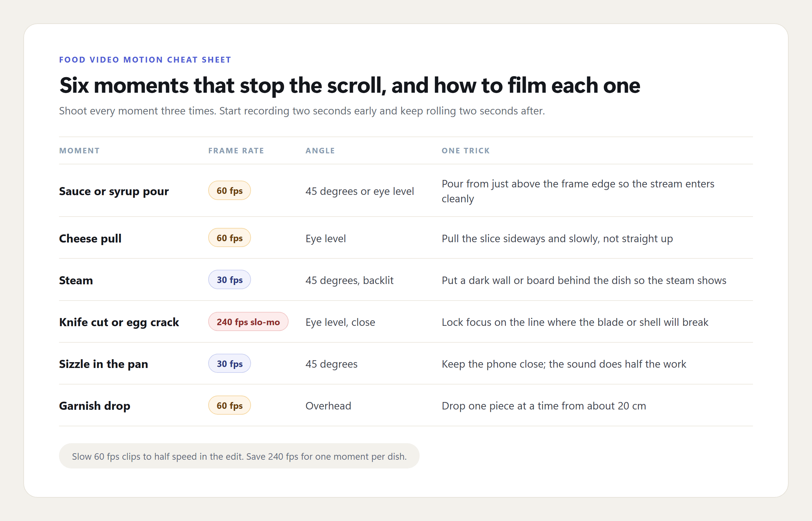The width and height of the screenshot is (812, 521).
Task: Click the '45 degrees, backlit' angle cell
Action: click(350, 280)
